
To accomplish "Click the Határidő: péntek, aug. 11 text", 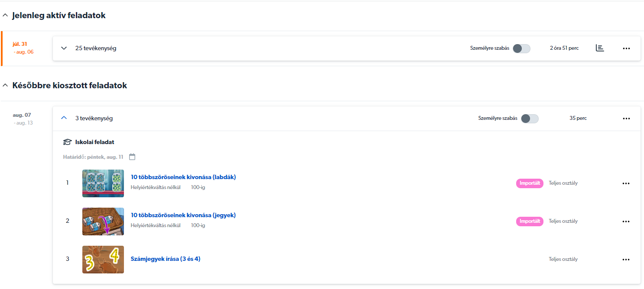I will [x=93, y=157].
